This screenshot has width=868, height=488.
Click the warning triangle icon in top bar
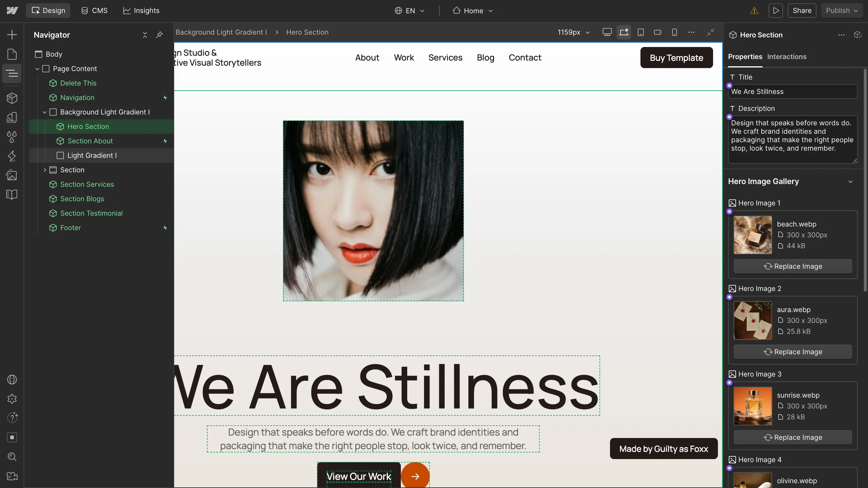tap(754, 11)
